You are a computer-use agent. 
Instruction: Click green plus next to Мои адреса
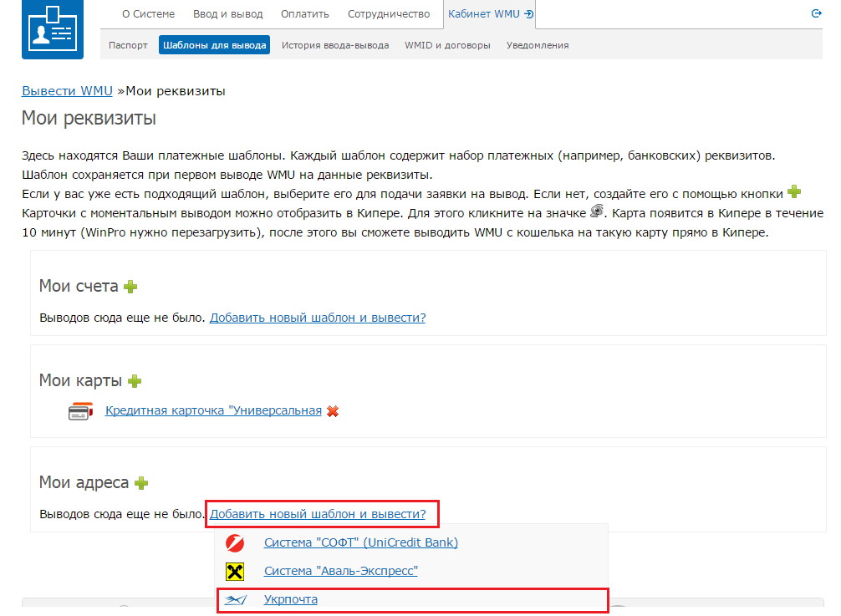141,483
